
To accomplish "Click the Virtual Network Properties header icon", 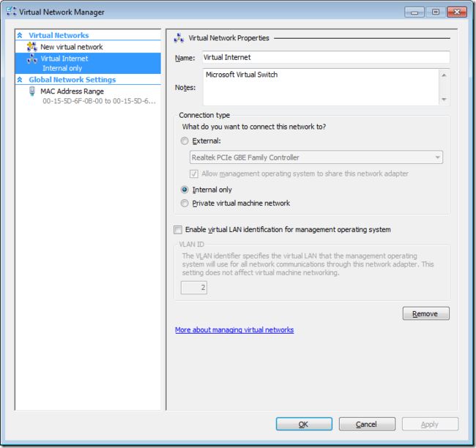I will (x=179, y=38).
